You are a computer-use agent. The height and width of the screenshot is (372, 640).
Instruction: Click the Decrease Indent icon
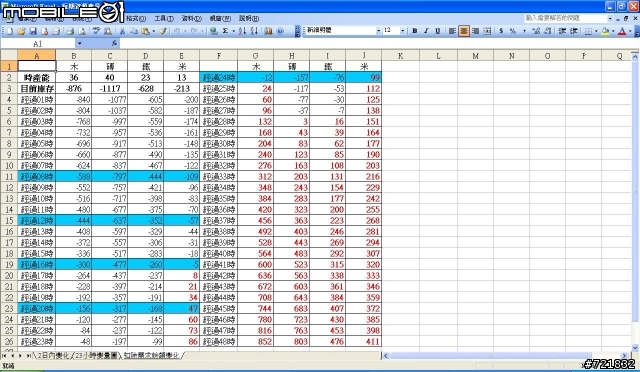(x=562, y=31)
